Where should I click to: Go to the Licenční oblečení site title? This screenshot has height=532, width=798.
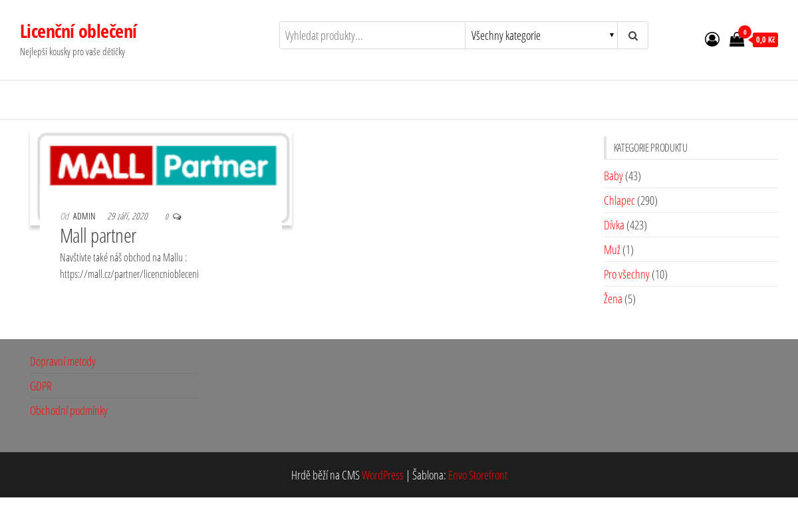coord(78,31)
